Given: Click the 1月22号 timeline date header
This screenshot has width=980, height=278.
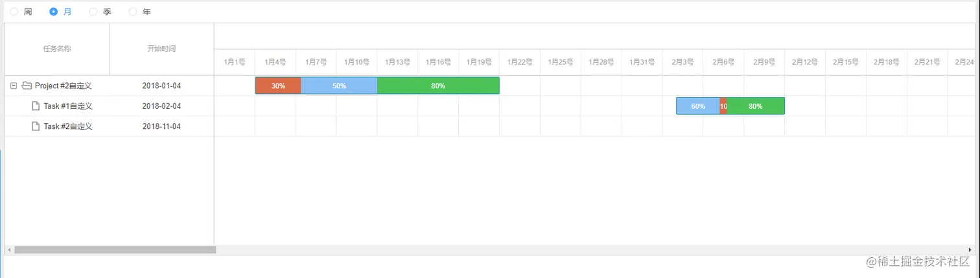Looking at the screenshot, I should (520, 62).
